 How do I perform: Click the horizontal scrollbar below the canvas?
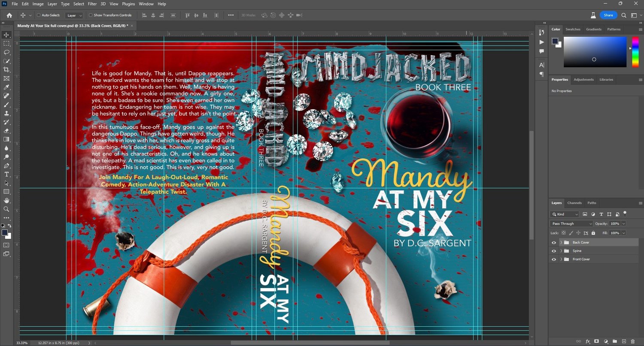click(309, 342)
